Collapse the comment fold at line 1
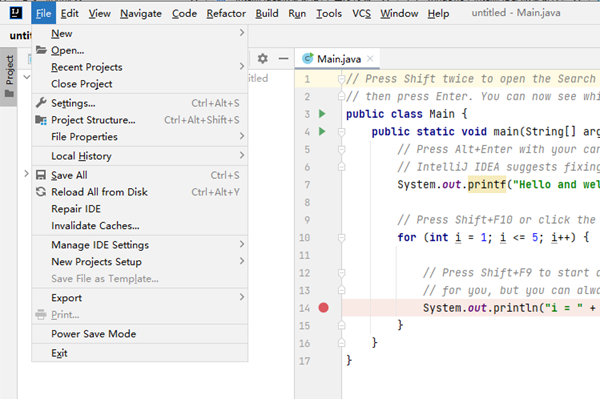The image size is (600, 399). tap(341, 79)
